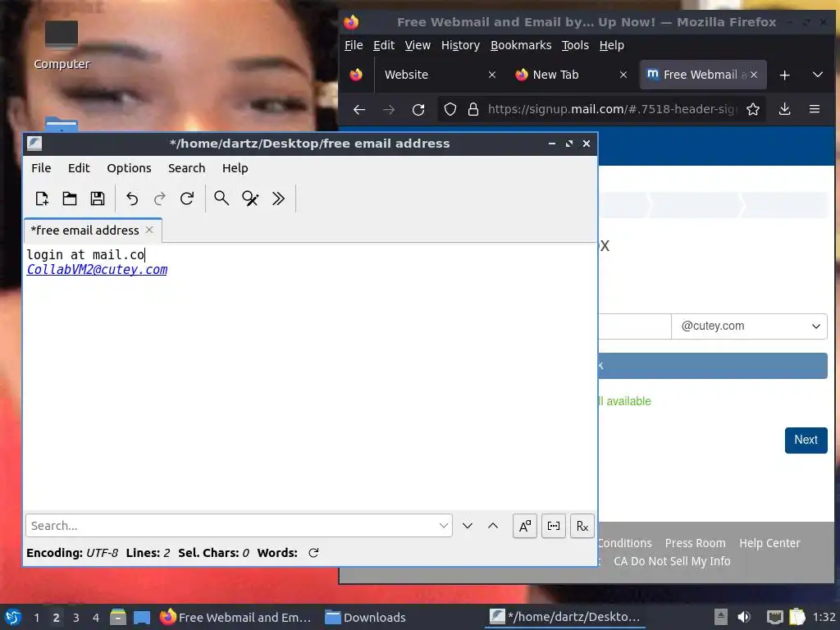Go back in Firefox
This screenshot has width=840, height=630.
click(359, 109)
